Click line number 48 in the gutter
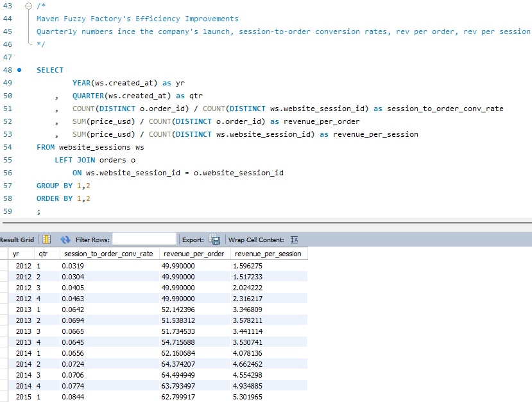This screenshot has height=402, width=532. (8, 70)
